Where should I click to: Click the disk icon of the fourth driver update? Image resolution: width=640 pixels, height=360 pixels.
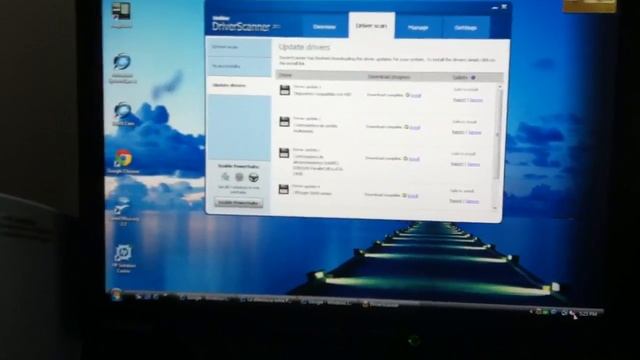click(x=284, y=189)
